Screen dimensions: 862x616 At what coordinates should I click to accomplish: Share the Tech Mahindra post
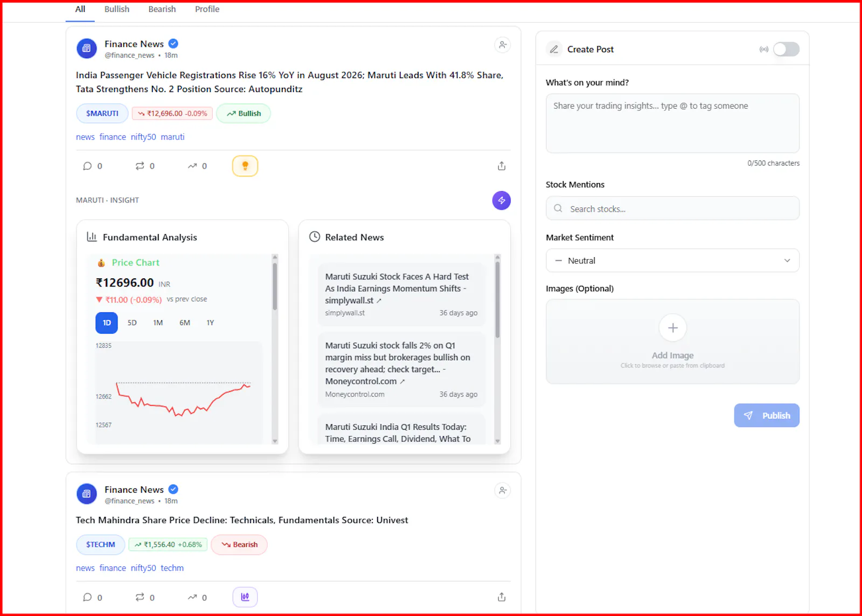(x=502, y=597)
